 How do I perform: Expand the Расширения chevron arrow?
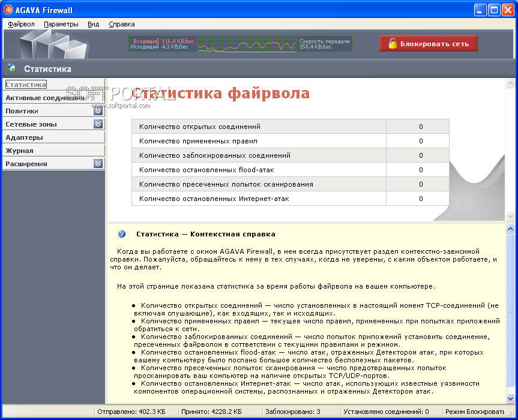point(98,164)
